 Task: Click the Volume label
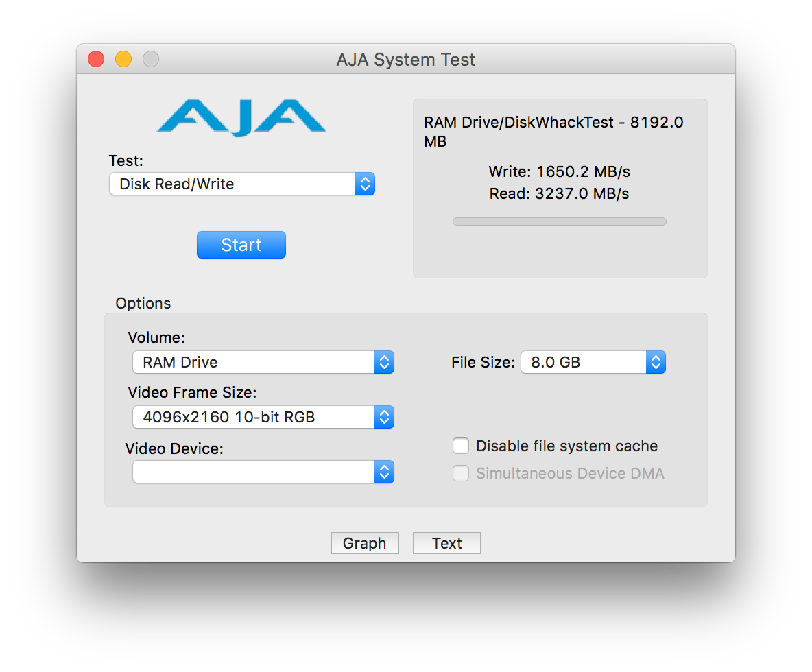point(156,337)
